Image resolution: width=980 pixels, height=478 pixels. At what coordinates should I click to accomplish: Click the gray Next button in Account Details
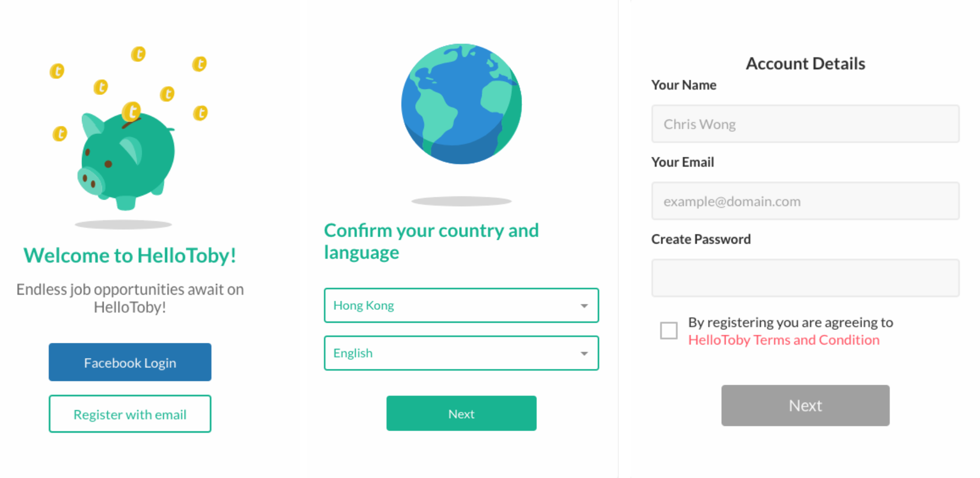(x=805, y=405)
